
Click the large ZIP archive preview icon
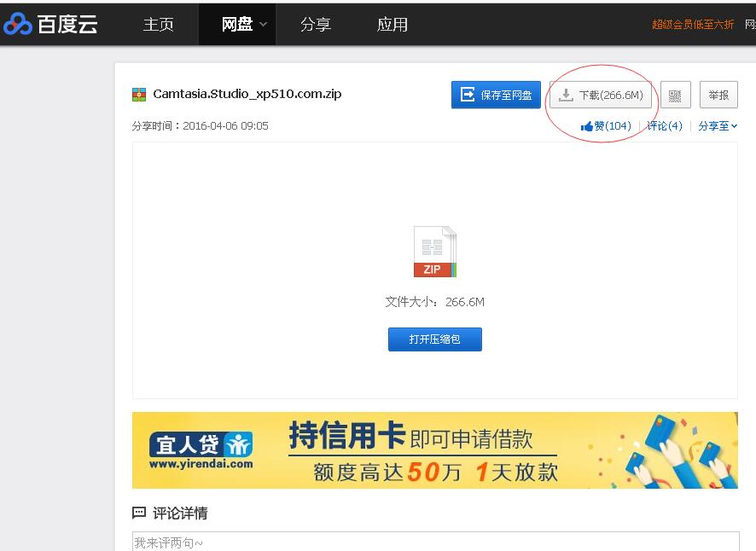click(x=434, y=252)
